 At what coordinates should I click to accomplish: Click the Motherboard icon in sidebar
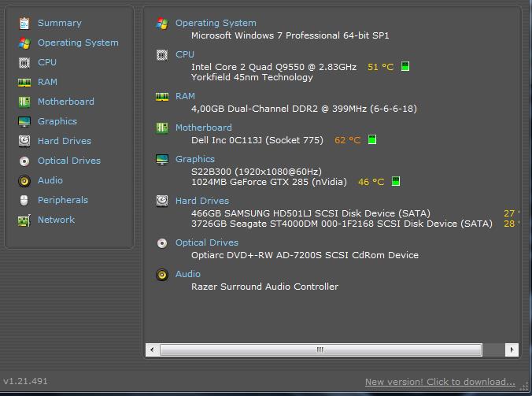[x=24, y=102]
